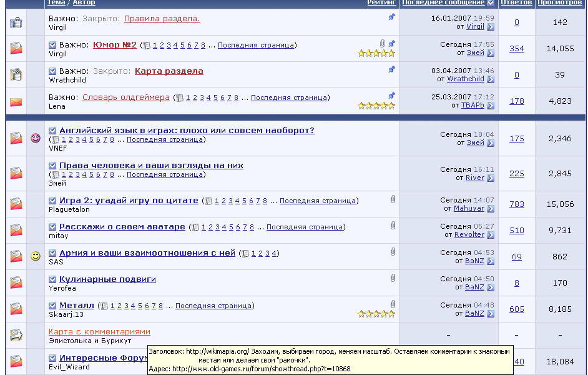This screenshot has height=375, width=588.
Task: Click go-to-last-post arrow next to Revolter
Action: (x=491, y=235)
